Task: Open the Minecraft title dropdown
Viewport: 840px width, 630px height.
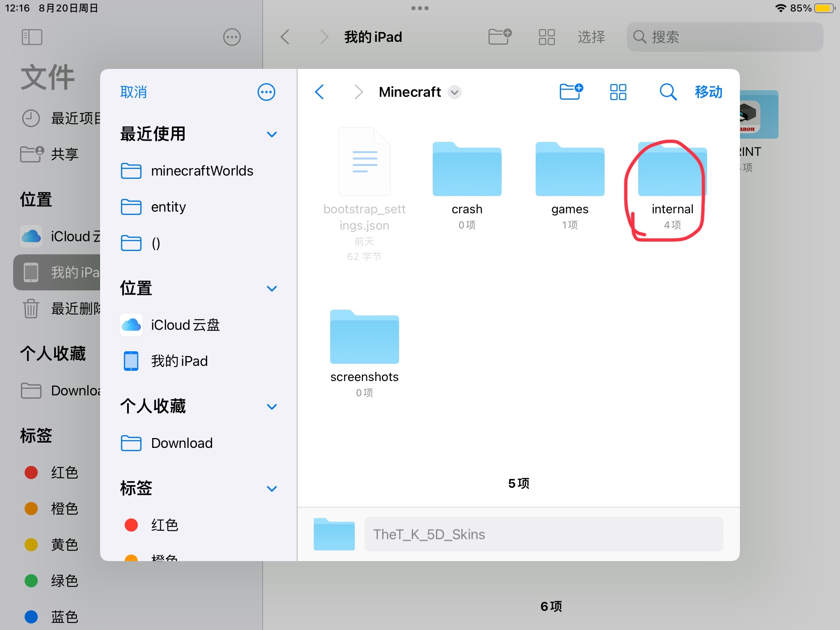Action: click(454, 92)
